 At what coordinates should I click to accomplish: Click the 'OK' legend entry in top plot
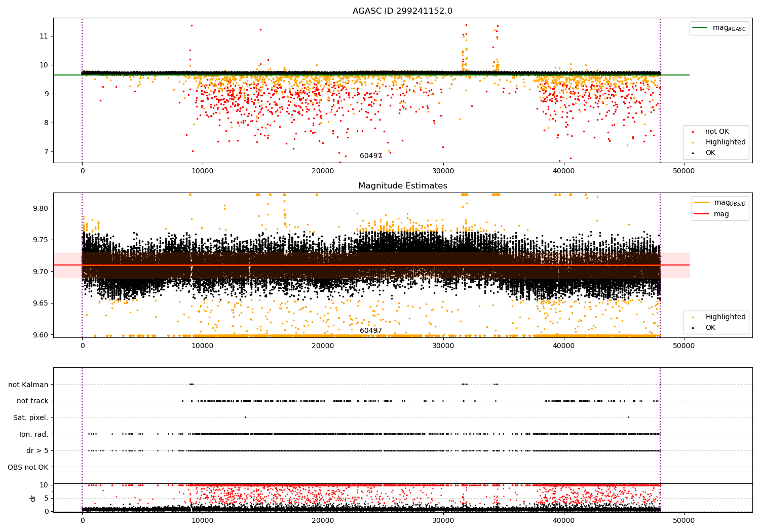click(710, 153)
